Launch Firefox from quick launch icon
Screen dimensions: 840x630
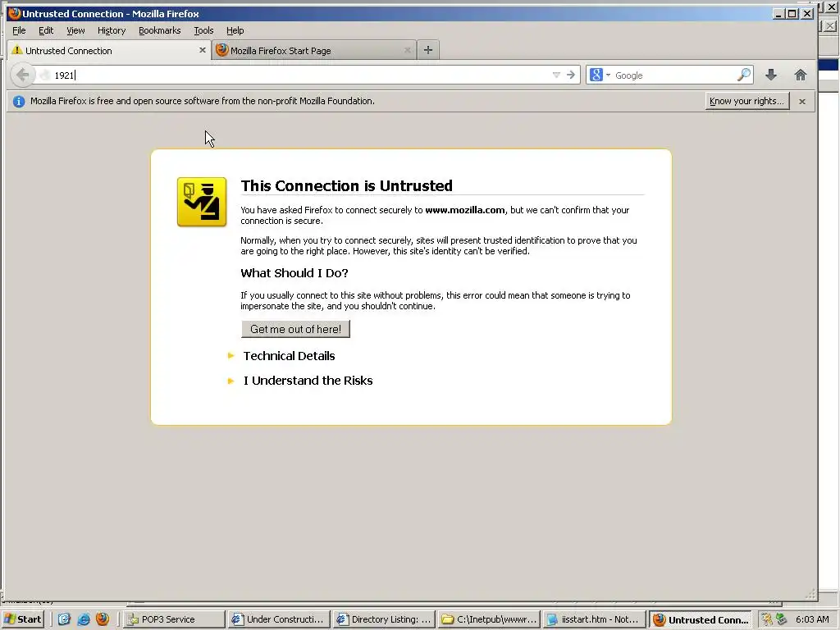(x=102, y=619)
